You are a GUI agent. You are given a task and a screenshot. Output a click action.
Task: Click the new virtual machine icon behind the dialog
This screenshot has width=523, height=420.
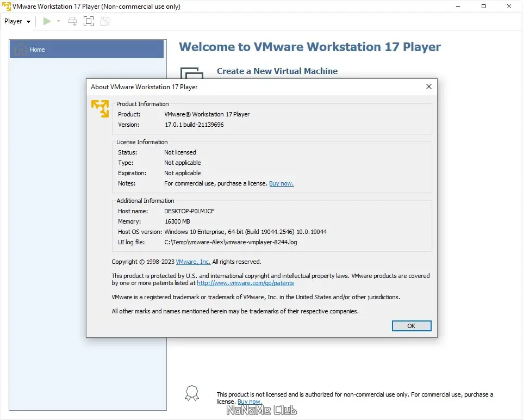(x=192, y=72)
